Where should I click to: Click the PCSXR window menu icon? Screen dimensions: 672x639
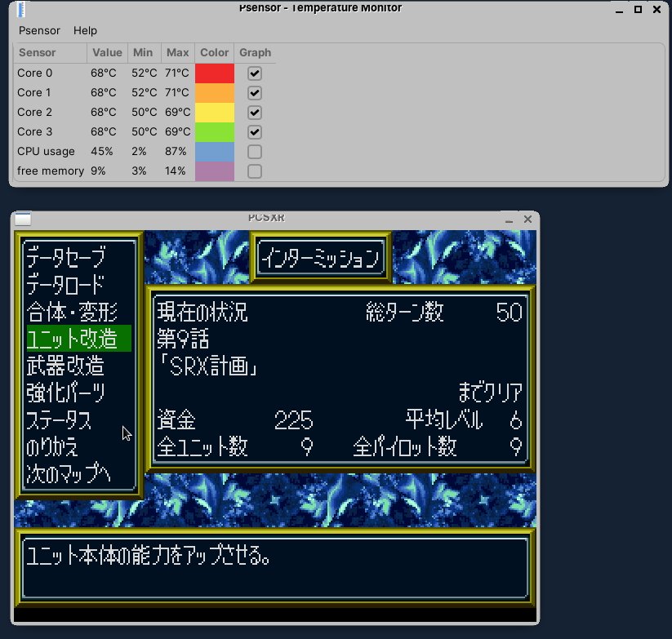click(23, 219)
